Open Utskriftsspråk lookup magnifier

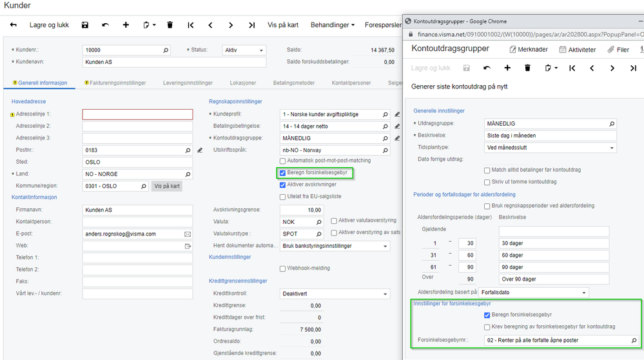click(x=385, y=150)
